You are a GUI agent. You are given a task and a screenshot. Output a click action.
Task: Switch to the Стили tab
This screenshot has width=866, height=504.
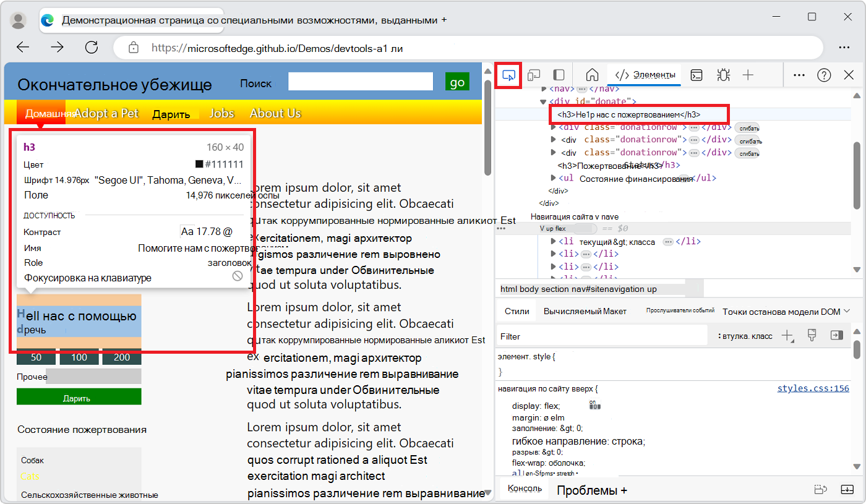click(x=517, y=312)
